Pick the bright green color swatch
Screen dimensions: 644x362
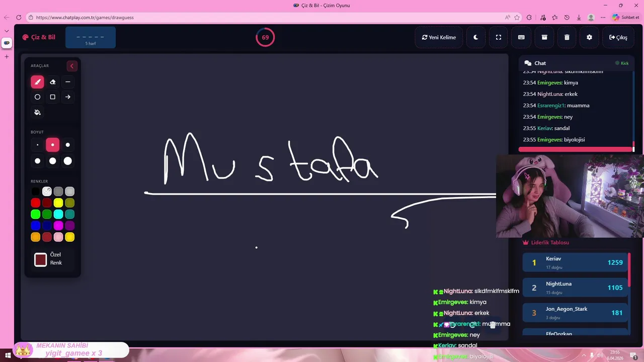pos(35,214)
